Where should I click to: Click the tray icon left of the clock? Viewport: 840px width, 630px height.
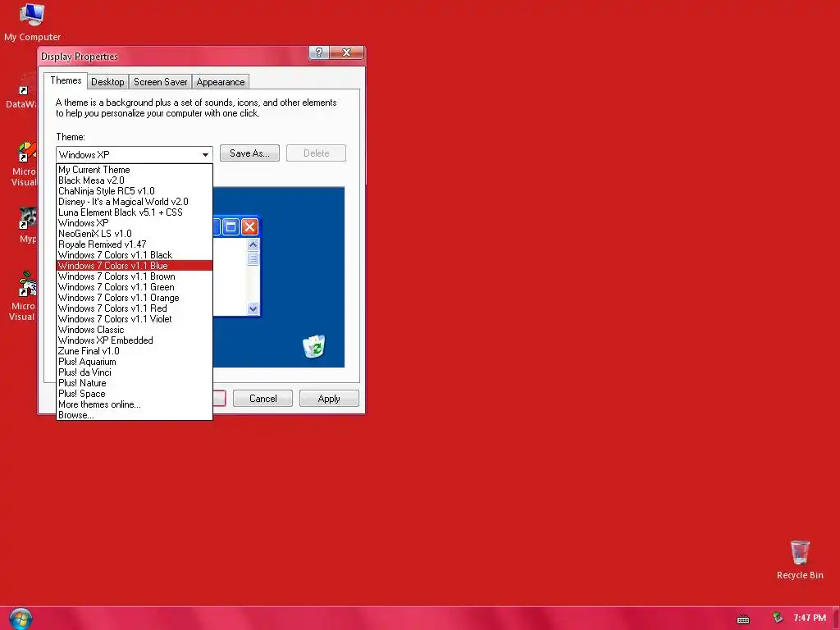778,618
